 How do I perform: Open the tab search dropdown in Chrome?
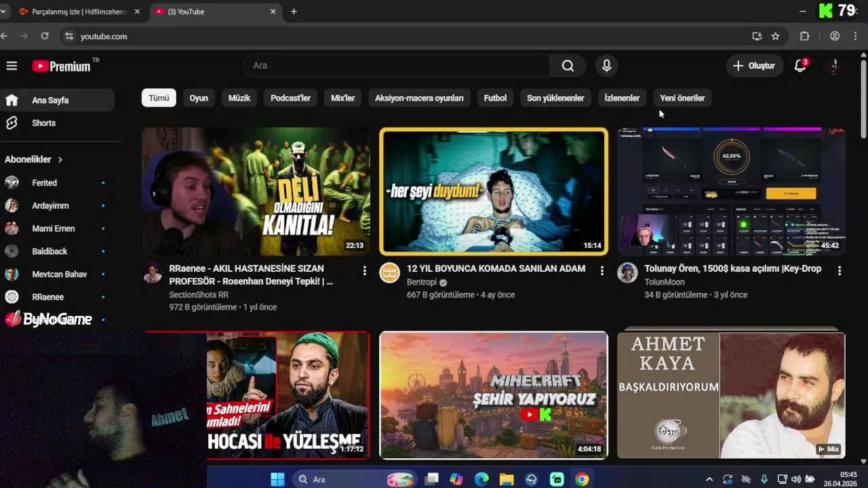(3, 12)
